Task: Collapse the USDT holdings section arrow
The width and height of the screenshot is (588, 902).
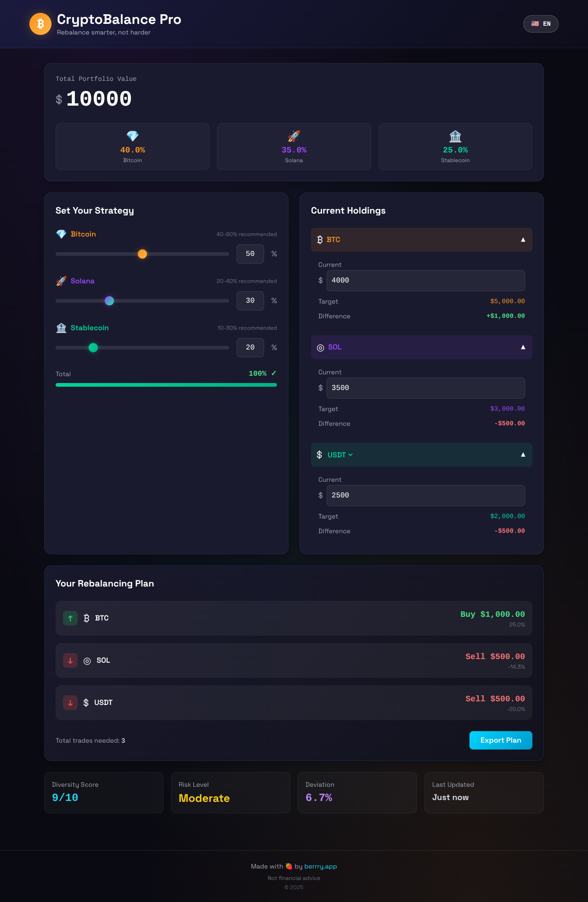Action: pyautogui.click(x=523, y=455)
